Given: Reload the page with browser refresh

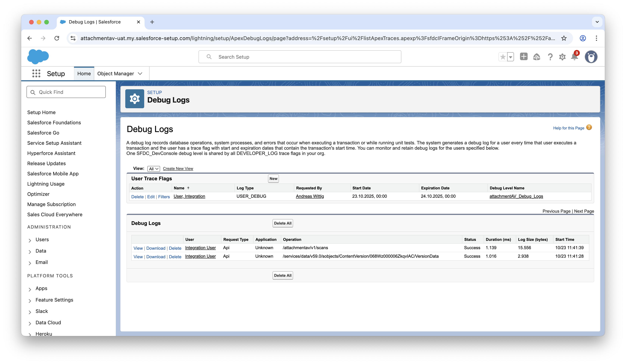Looking at the screenshot, I should point(57,38).
